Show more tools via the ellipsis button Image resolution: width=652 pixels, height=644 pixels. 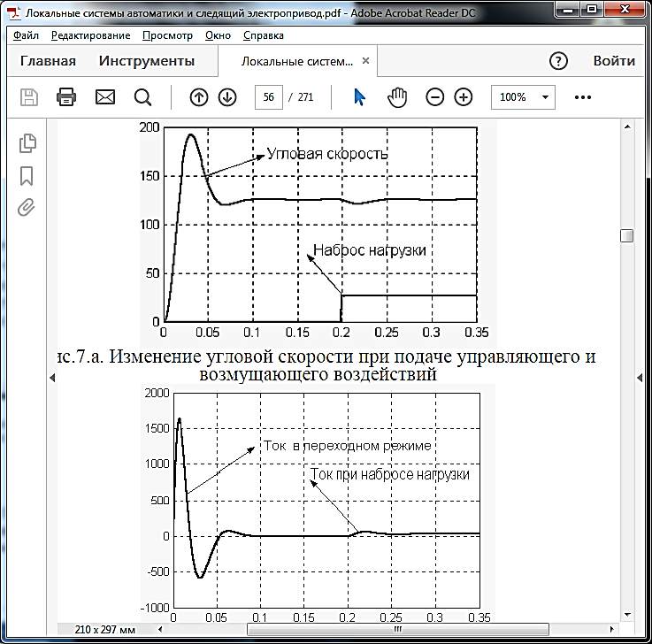[582, 96]
